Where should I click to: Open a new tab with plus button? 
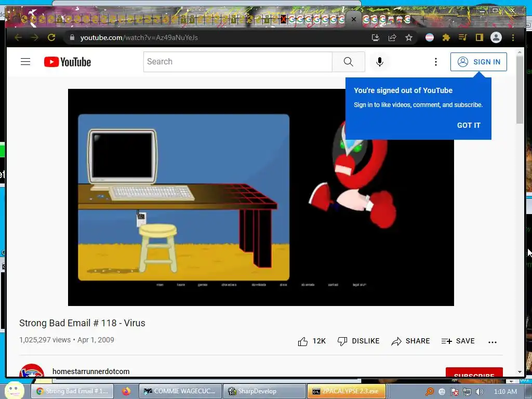[423, 19]
